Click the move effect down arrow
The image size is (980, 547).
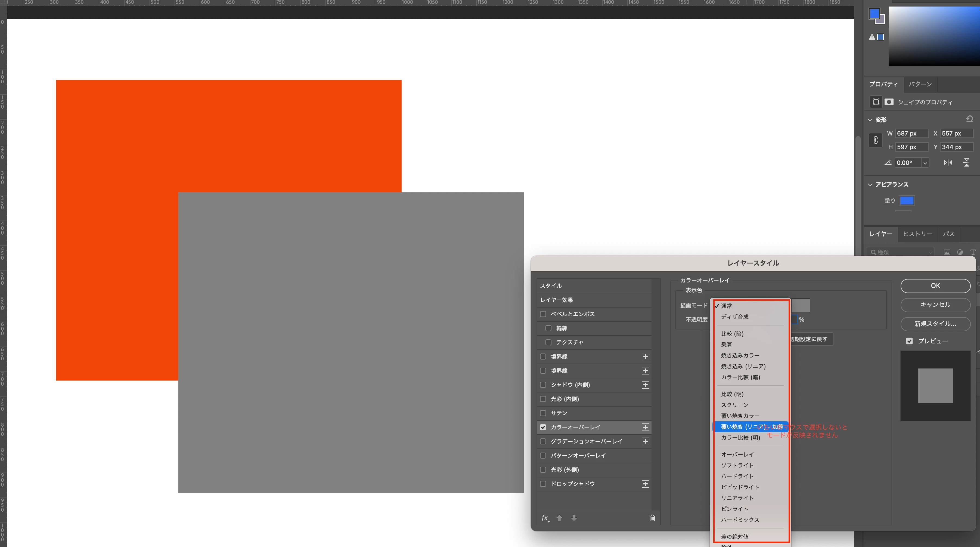point(574,518)
